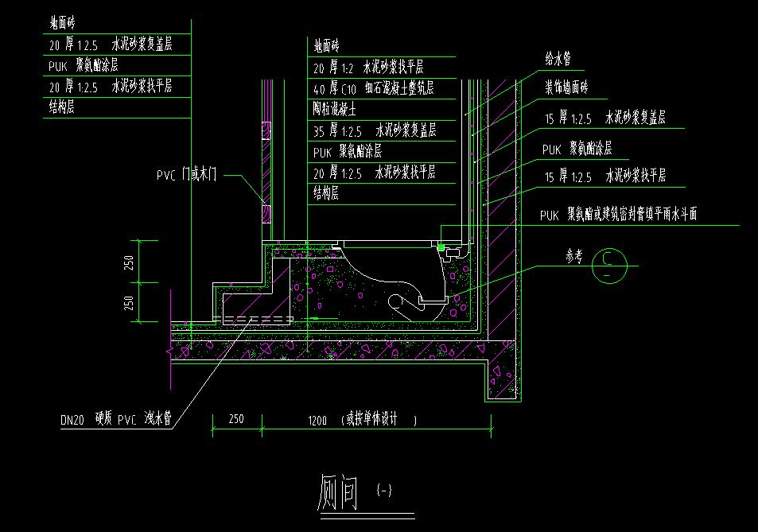Select the '15 厚 1:2.5 水泥砂浆复盖层' label

[x=605, y=118]
